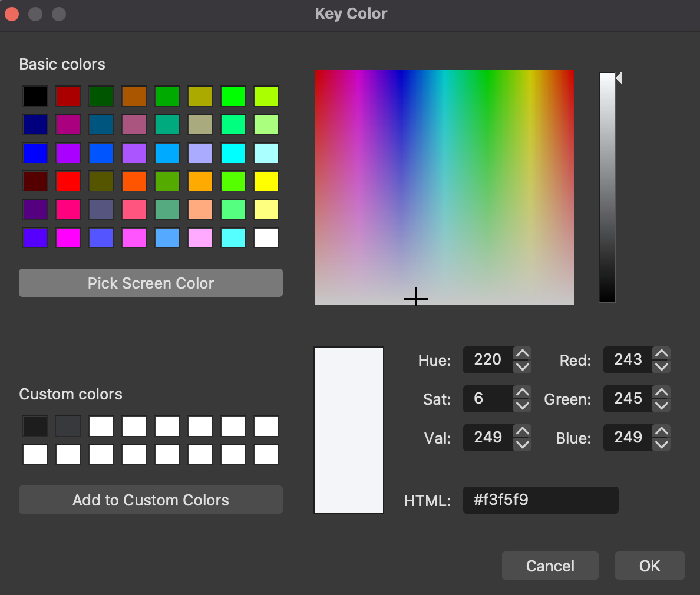Select the dark magenta basic swatch
700x595 pixels.
[68, 124]
